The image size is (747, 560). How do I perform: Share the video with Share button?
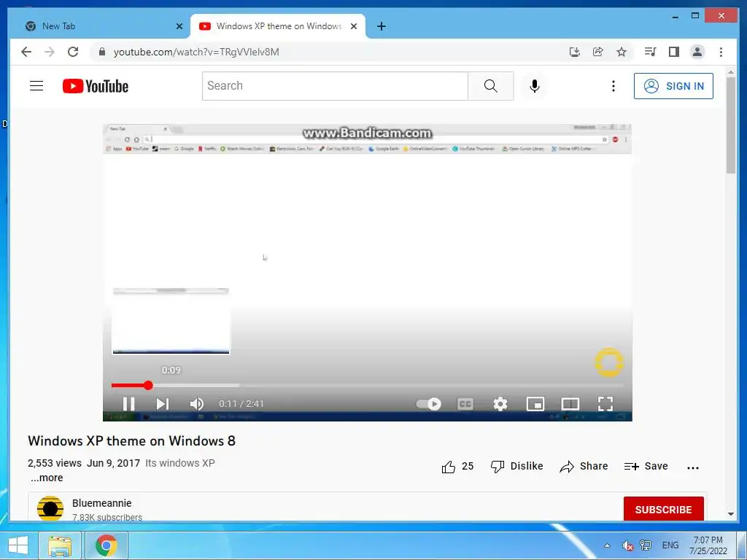584,467
